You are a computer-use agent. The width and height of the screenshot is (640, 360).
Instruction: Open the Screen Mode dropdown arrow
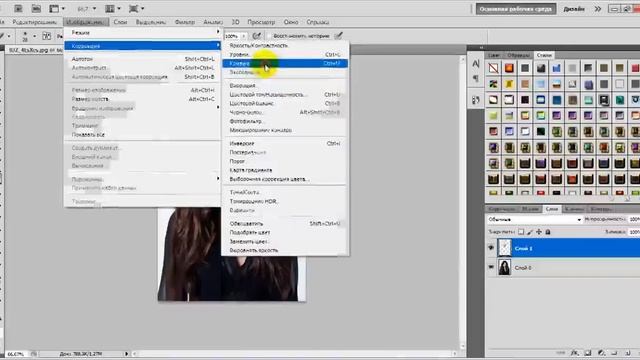[142, 8]
